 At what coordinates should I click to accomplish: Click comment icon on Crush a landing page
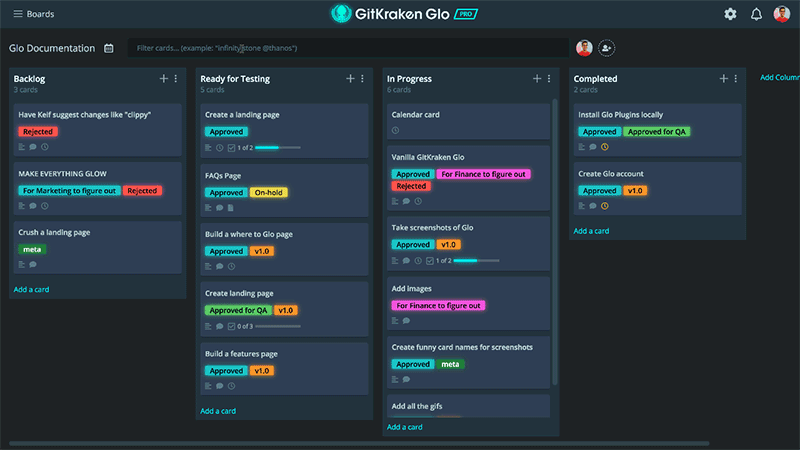coord(33,265)
